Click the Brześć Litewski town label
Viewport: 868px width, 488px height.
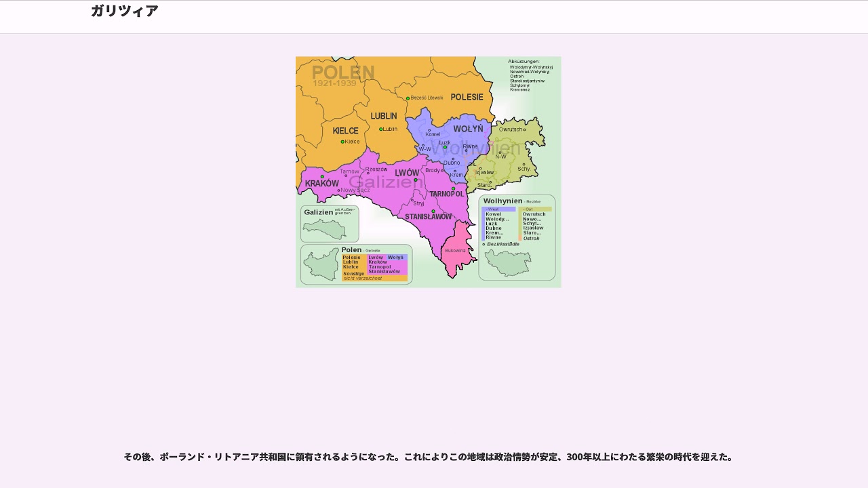point(427,98)
